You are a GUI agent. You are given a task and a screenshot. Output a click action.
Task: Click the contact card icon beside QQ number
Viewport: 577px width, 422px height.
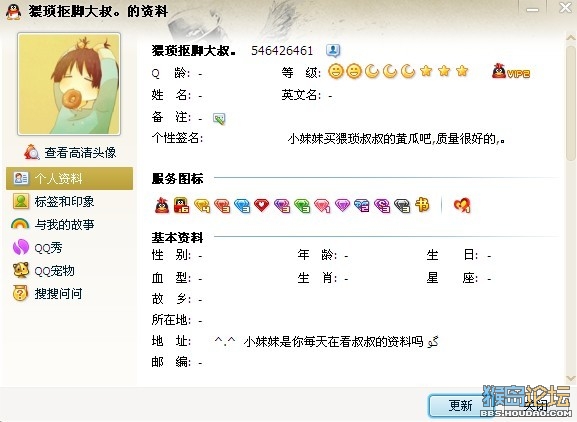pyautogui.click(x=333, y=51)
